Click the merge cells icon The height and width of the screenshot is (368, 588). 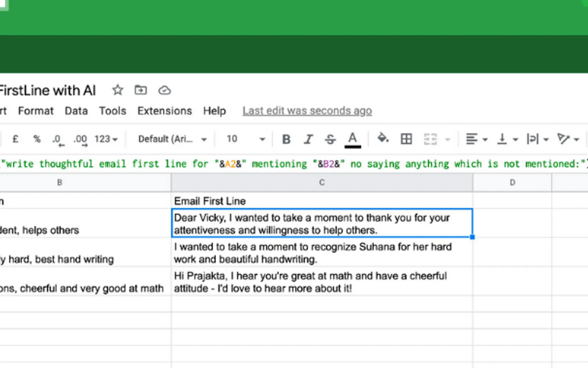tap(430, 139)
